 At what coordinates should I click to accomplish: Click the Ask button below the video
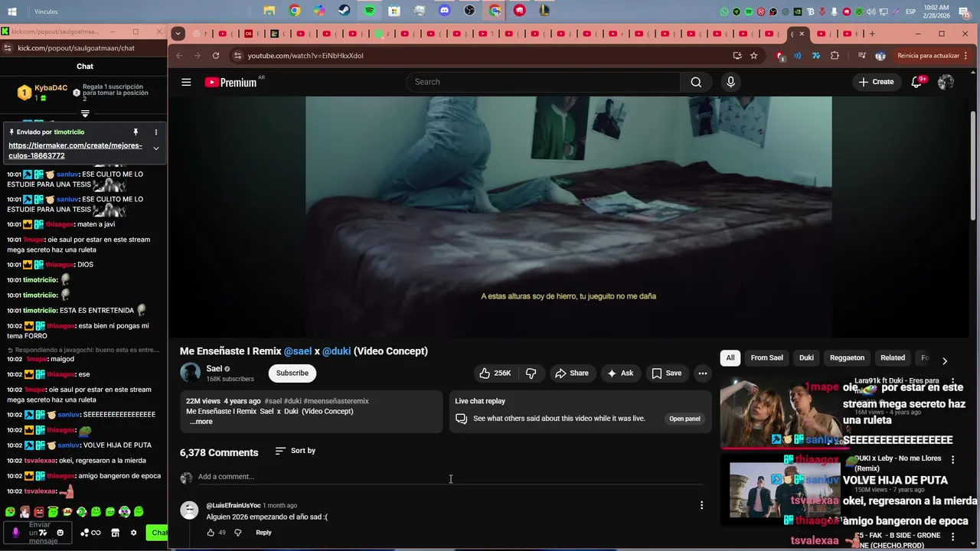click(621, 373)
